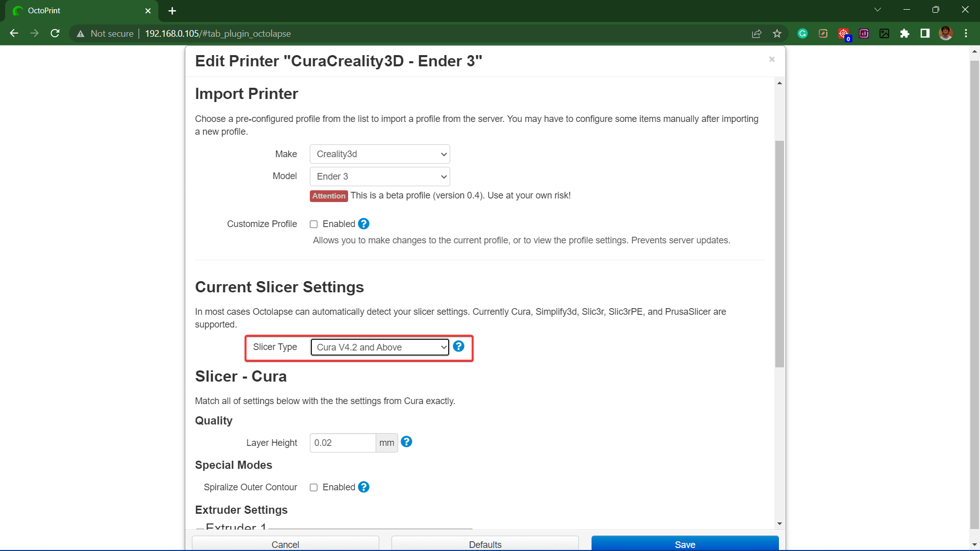
Task: Toggle the browser side panel icon
Action: pos(925,34)
